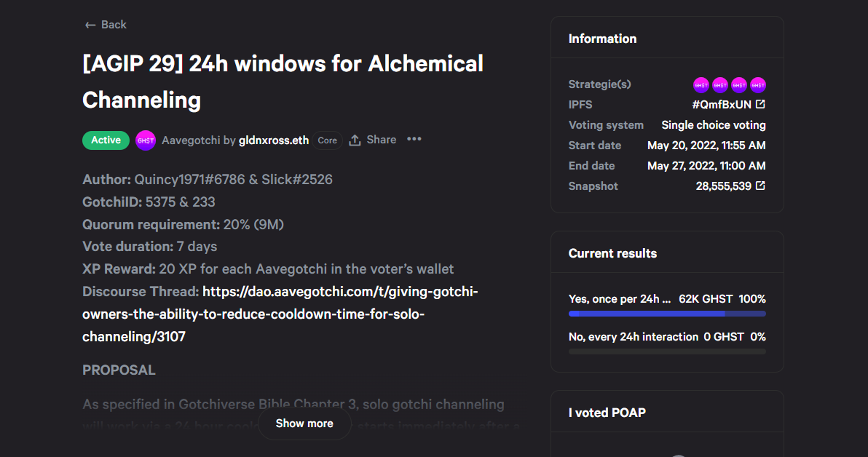Click the Core badge
This screenshot has height=457, width=868.
click(x=327, y=140)
